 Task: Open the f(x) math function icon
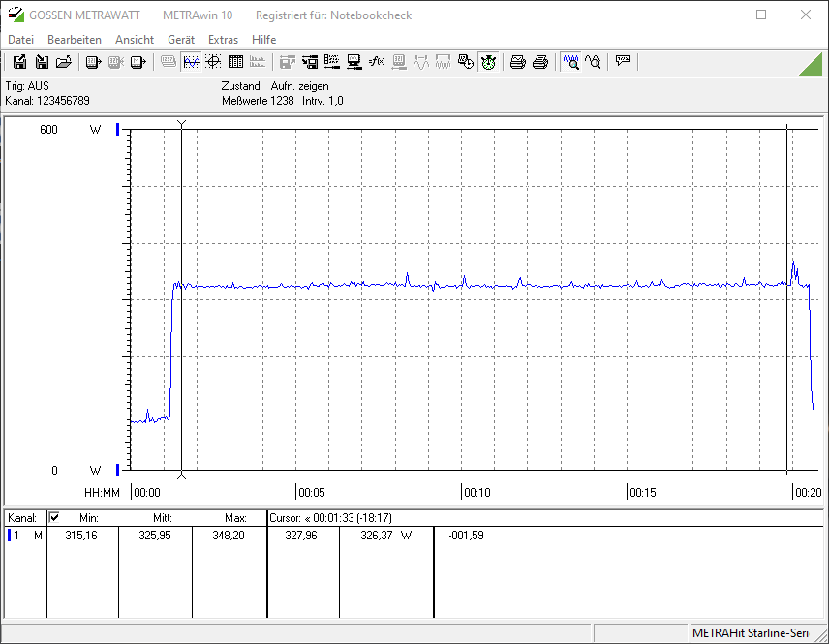click(x=377, y=62)
